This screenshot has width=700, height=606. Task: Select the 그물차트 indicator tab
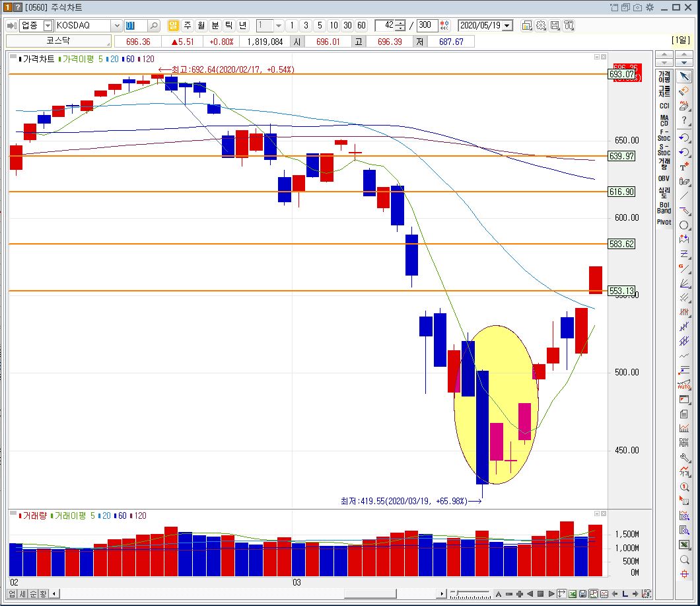664,91
